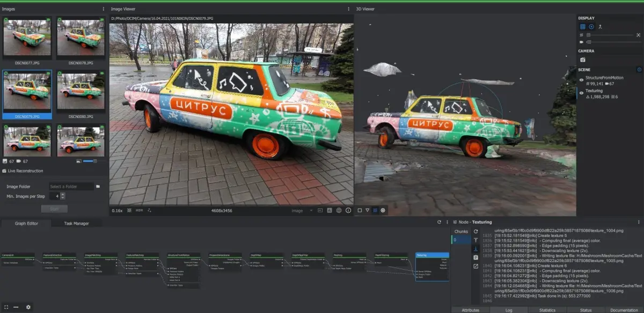Viewport: 644px width, 313px height.
Task: Reload the node log
Action: click(x=475, y=232)
